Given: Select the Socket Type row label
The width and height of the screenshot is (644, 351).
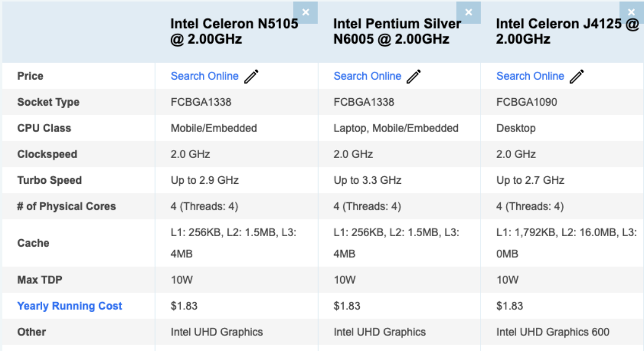Looking at the screenshot, I should pyautogui.click(x=48, y=102).
